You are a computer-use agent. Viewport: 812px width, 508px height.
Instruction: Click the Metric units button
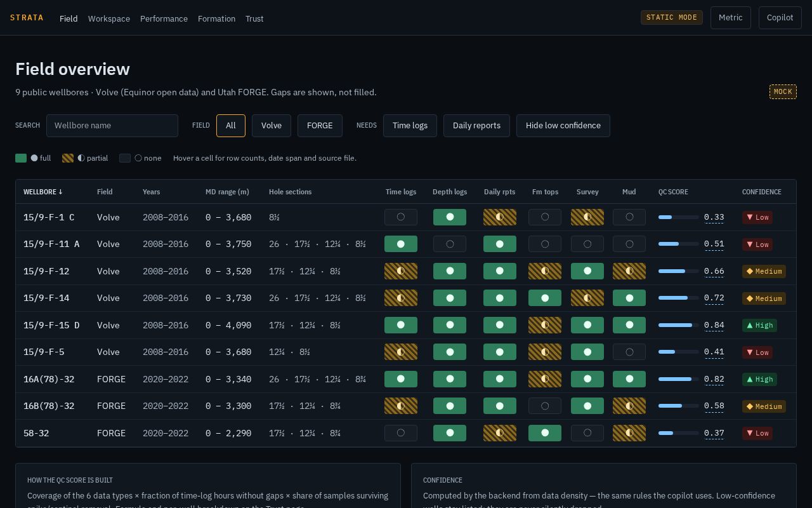731,18
